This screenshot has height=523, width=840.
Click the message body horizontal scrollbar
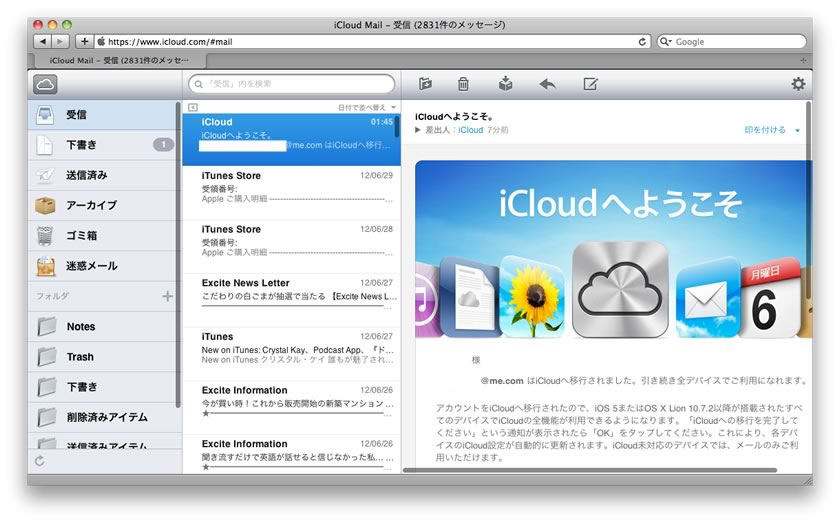[x=589, y=470]
